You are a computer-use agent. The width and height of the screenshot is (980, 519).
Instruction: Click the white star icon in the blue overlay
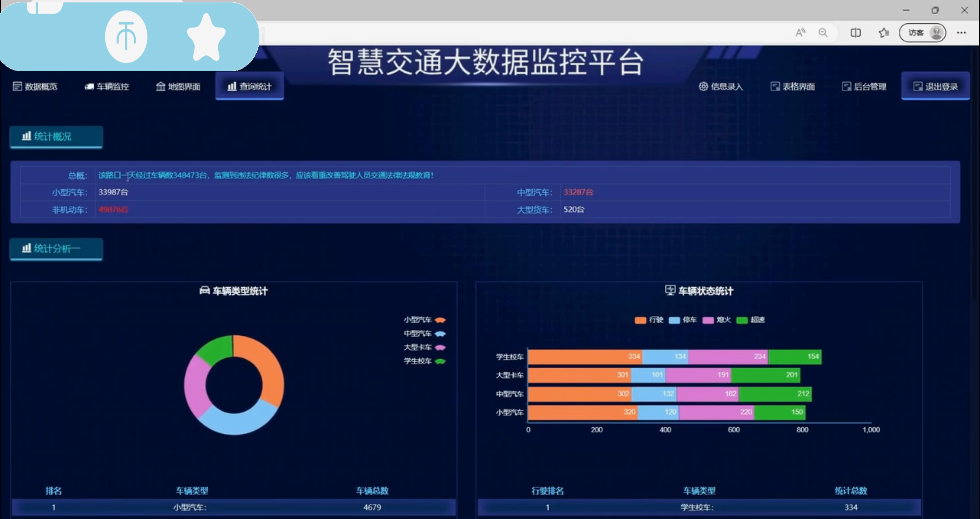(x=206, y=37)
